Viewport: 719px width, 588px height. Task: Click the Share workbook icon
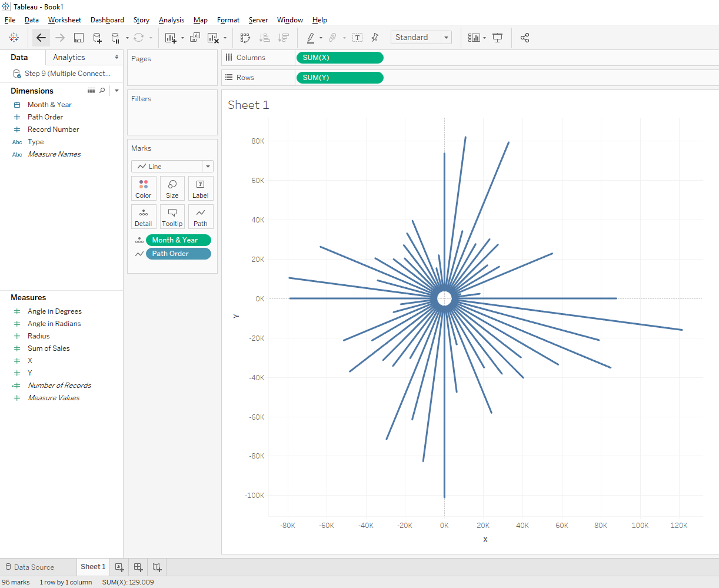click(x=525, y=38)
